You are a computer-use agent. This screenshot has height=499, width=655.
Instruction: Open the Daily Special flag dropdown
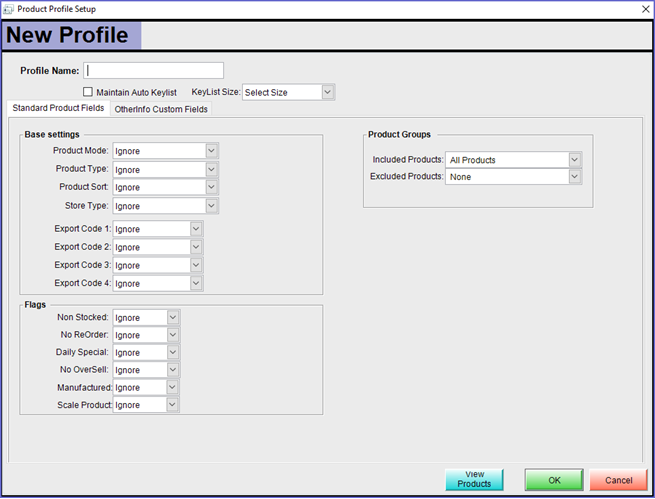coord(173,352)
